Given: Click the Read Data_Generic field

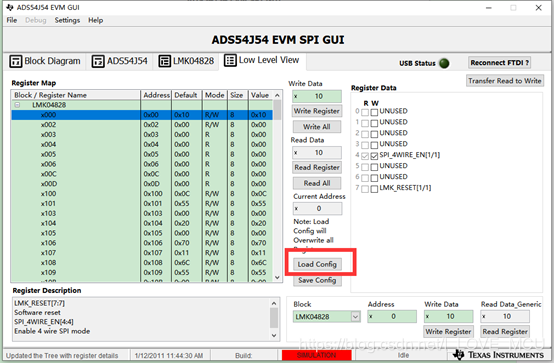Looking at the screenshot, I should point(505,316).
